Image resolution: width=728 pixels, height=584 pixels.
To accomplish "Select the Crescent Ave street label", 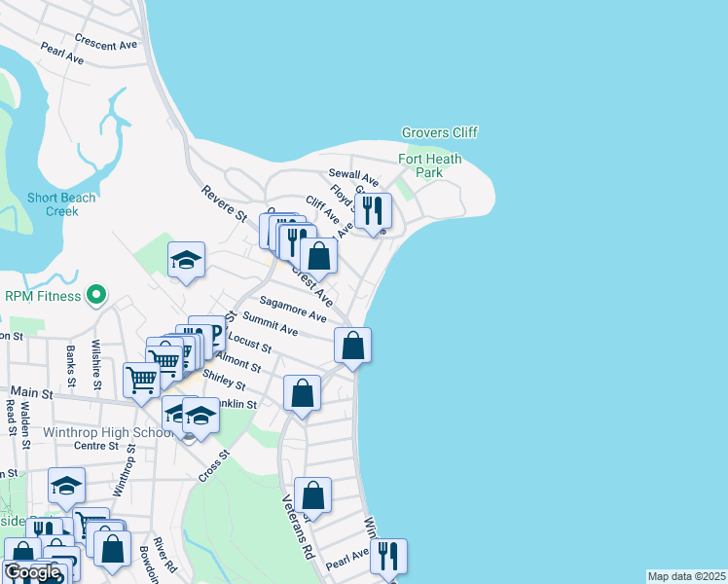I will (x=106, y=42).
